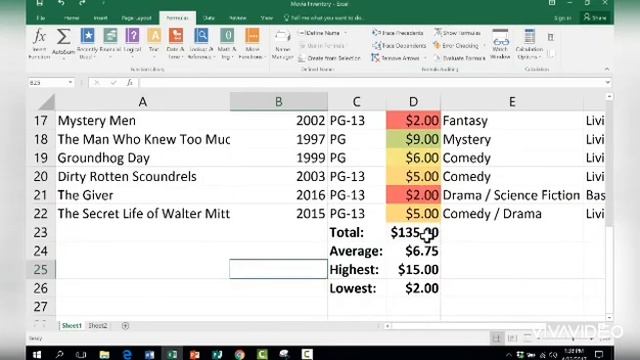Image resolution: width=640 pixels, height=360 pixels.
Task: Select column D header
Action: [x=413, y=102]
